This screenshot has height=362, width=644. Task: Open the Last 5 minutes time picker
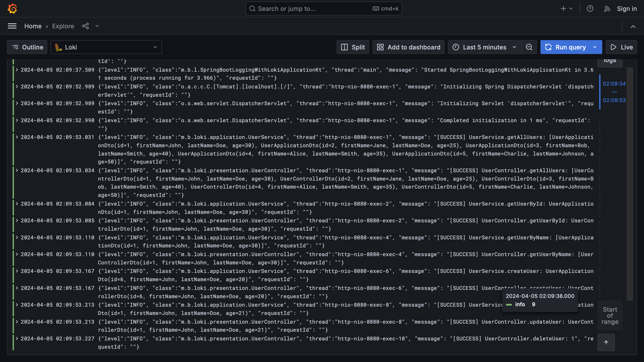coord(484,47)
